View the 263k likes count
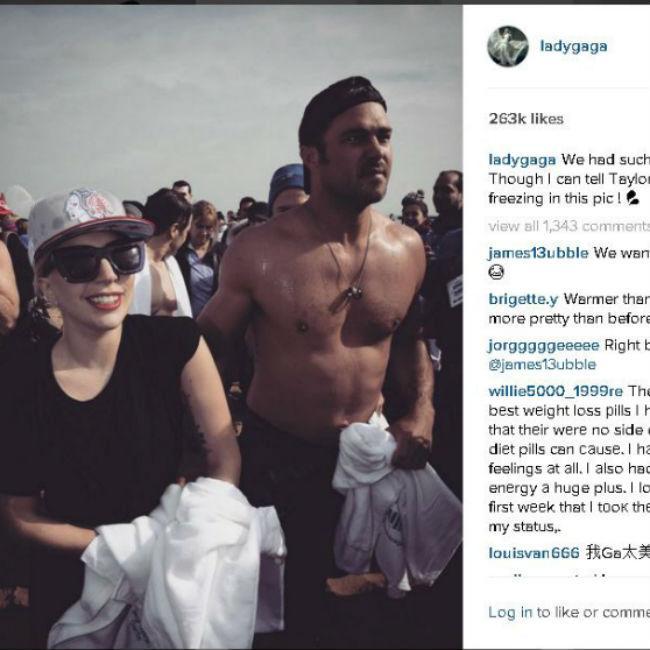Viewport: 650px width, 650px height. point(526,119)
